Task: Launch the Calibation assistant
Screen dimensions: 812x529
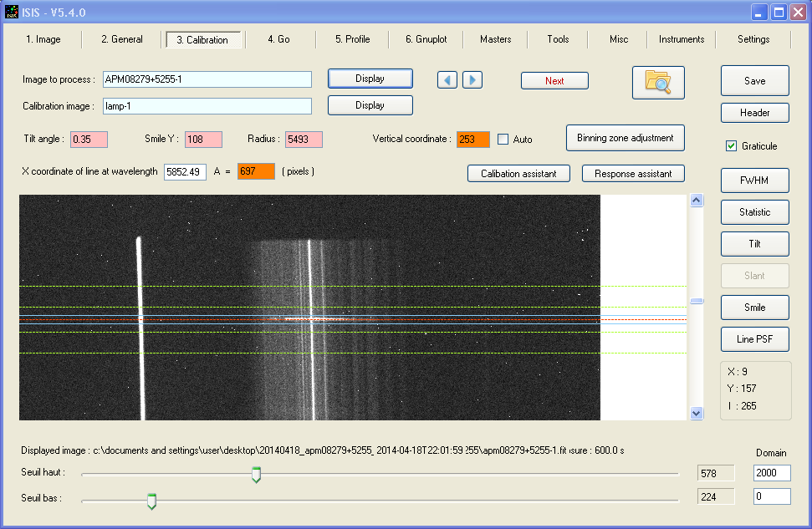Action: click(x=518, y=174)
